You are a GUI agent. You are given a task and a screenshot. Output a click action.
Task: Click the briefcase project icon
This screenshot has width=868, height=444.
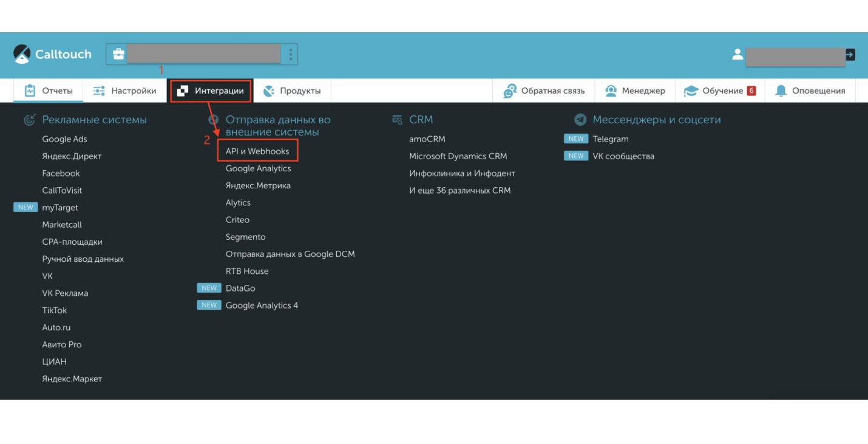pos(118,54)
